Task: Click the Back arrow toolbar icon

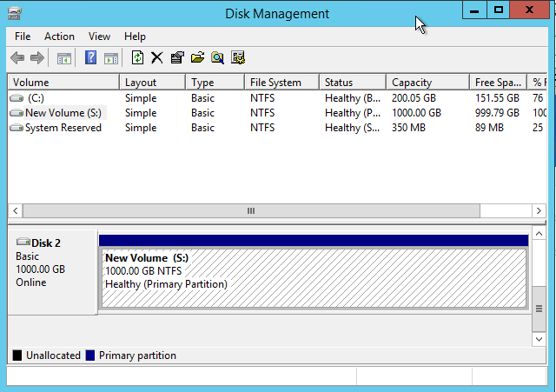Action: (17, 58)
